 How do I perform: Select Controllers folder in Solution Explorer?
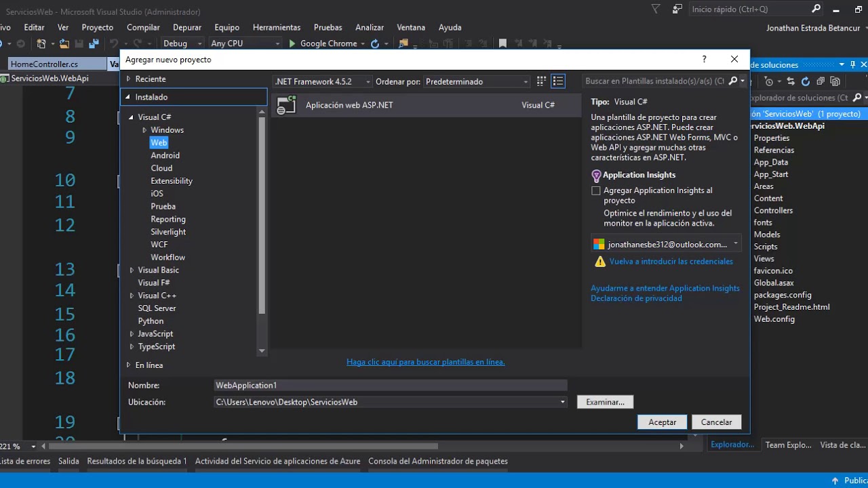773,211
